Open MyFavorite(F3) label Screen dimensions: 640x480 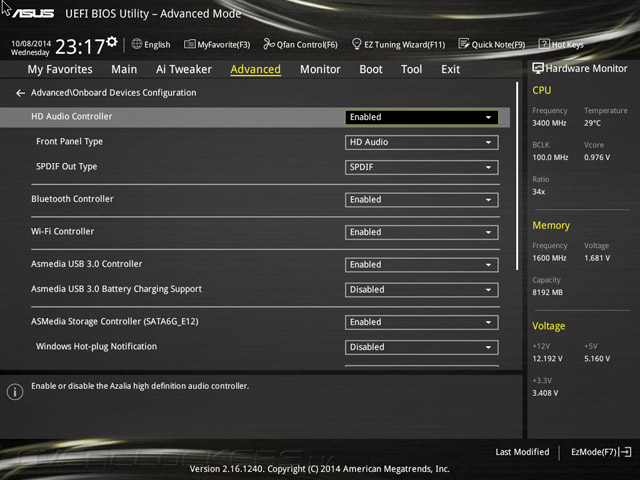point(224,44)
